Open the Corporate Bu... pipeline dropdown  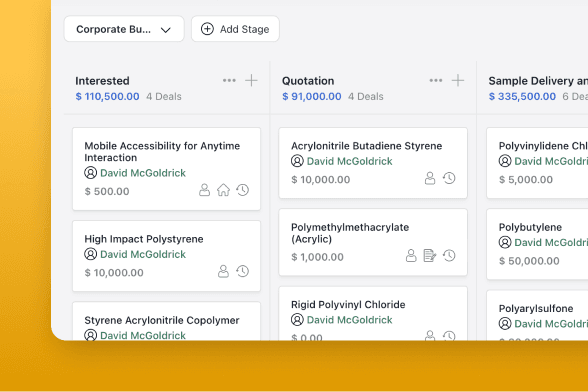click(124, 29)
